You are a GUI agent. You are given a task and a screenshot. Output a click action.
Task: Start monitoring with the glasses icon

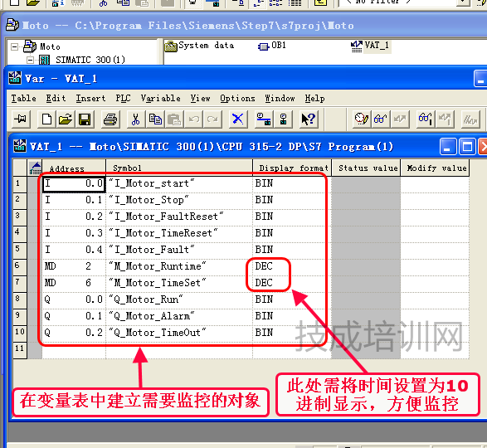381,119
